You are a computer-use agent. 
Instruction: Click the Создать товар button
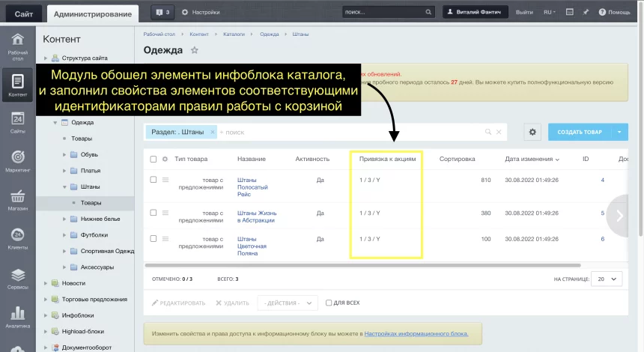pyautogui.click(x=580, y=132)
